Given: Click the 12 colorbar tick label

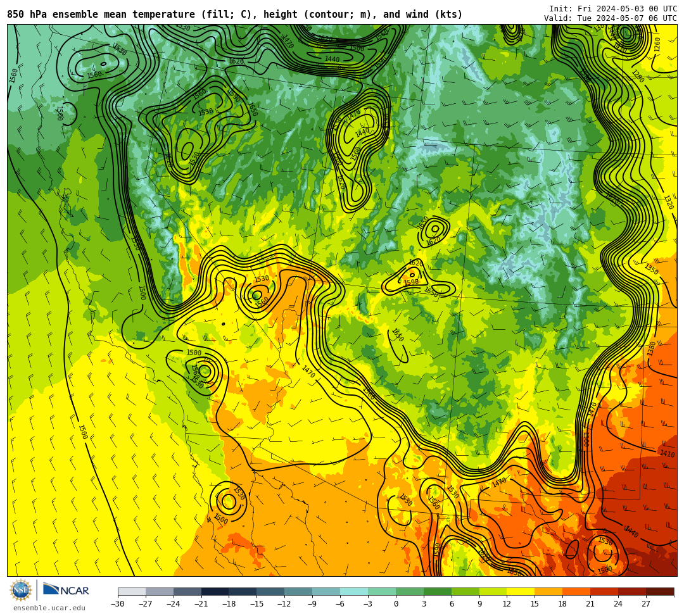Looking at the screenshot, I should [507, 604].
